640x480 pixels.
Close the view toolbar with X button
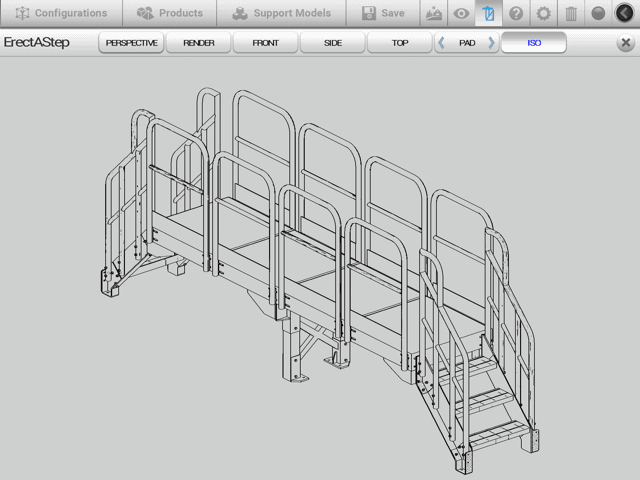(x=625, y=43)
